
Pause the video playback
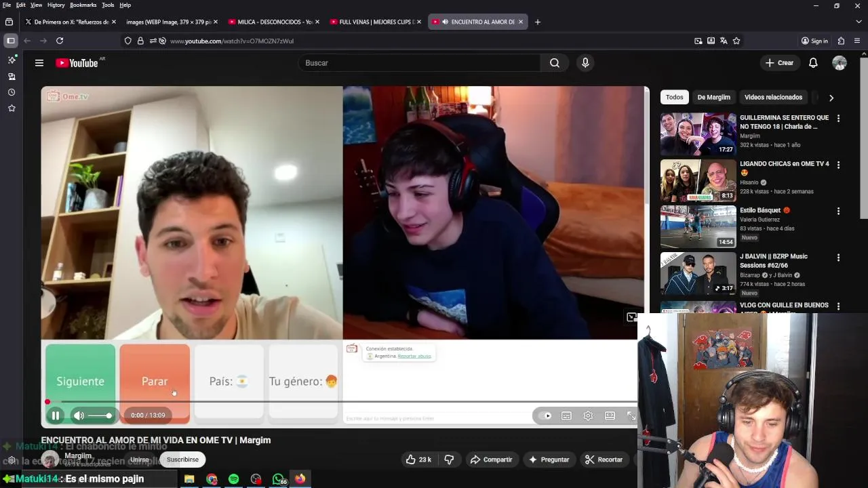tap(56, 415)
